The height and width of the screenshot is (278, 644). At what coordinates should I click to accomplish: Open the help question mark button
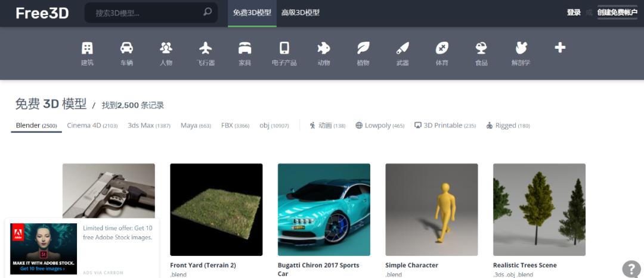pos(631,268)
